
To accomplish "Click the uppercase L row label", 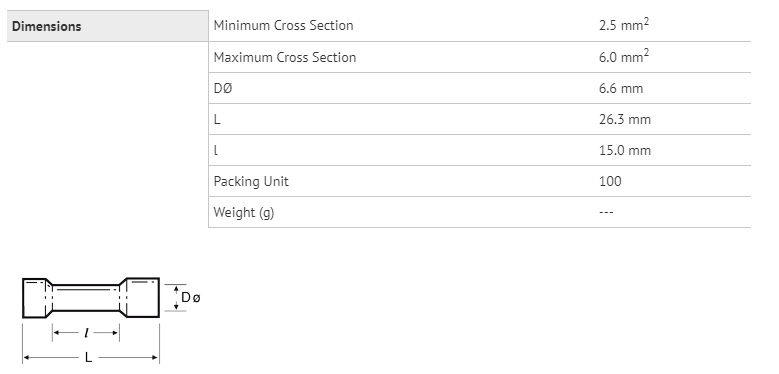I will 217,119.
